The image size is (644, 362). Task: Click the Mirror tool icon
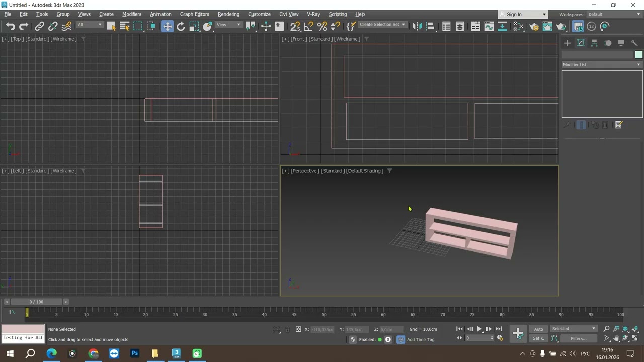[417, 26]
